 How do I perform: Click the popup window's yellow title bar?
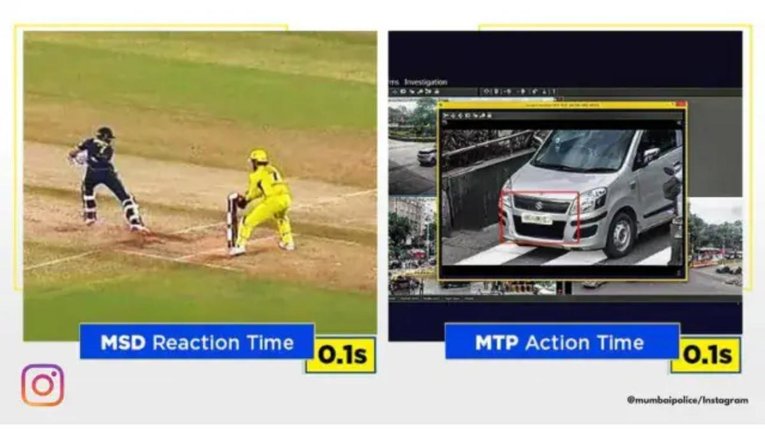pyautogui.click(x=556, y=104)
